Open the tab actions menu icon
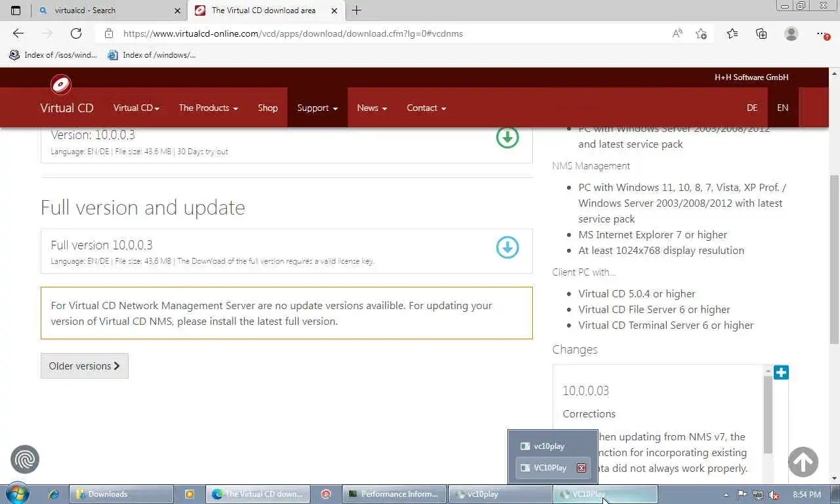 coord(16,10)
